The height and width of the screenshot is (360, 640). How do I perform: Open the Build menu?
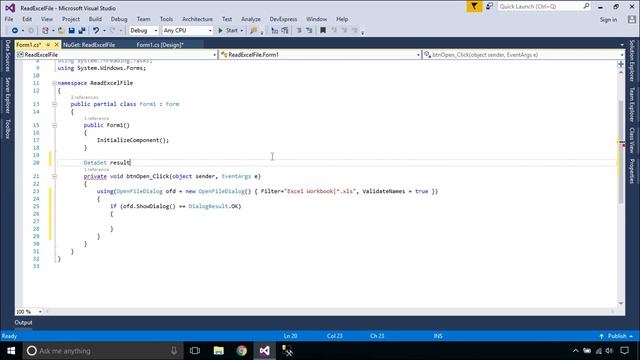(95, 19)
